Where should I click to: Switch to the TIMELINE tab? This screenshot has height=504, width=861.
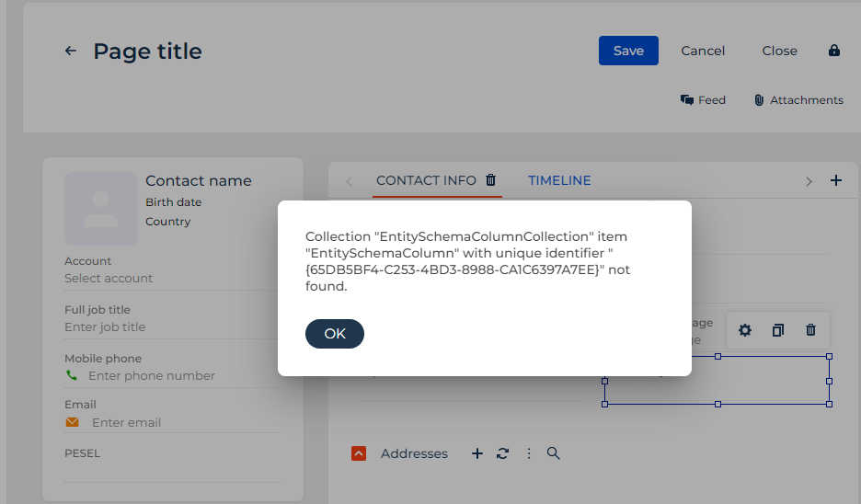[x=559, y=180]
